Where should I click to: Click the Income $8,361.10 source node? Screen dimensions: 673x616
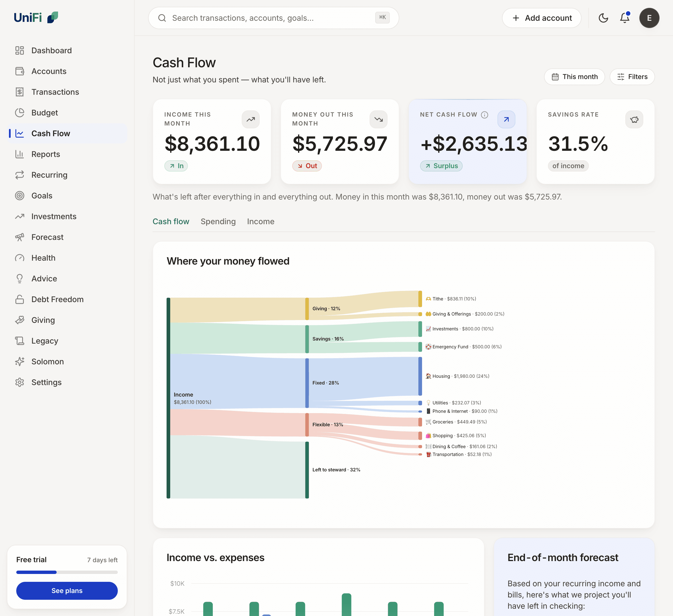pos(168,398)
